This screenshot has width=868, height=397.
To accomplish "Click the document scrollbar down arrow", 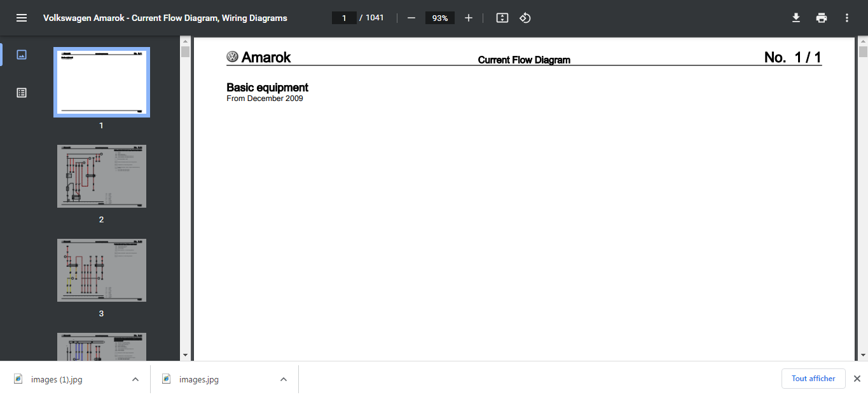I will 863,355.
